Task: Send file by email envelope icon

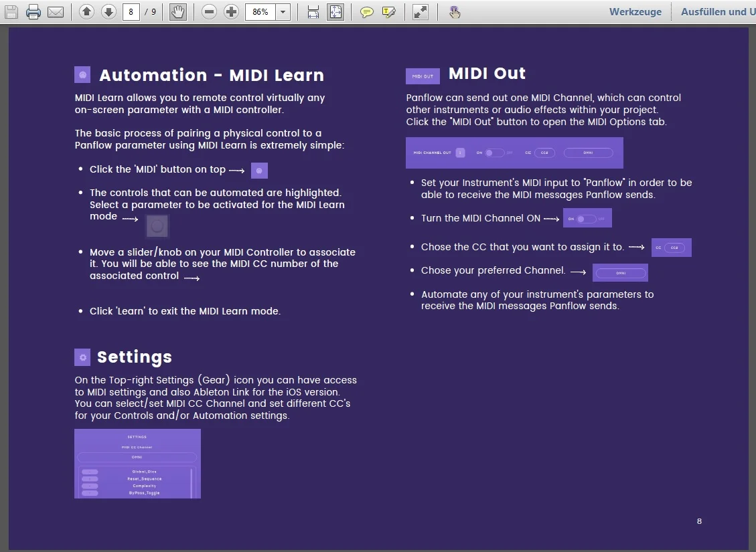Action: (x=56, y=11)
